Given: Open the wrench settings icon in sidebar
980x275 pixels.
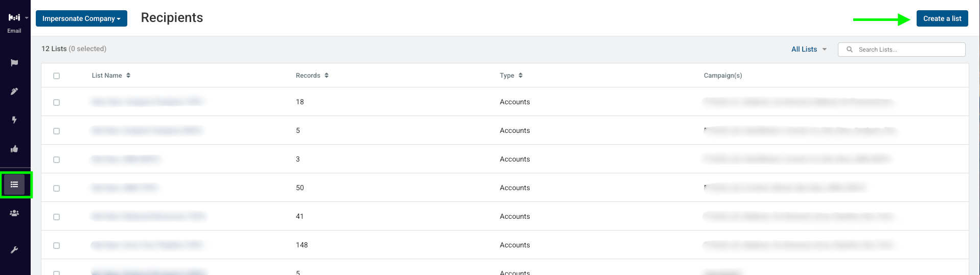Looking at the screenshot, I should tap(14, 250).
